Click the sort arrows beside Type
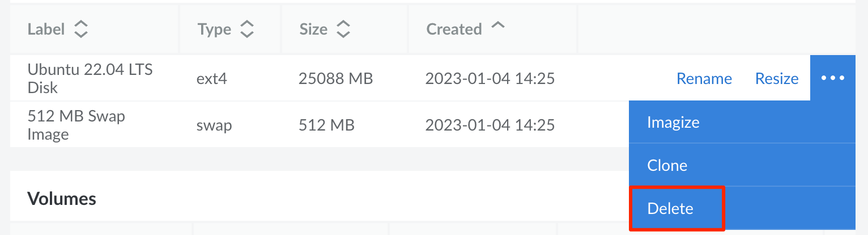 (247, 29)
